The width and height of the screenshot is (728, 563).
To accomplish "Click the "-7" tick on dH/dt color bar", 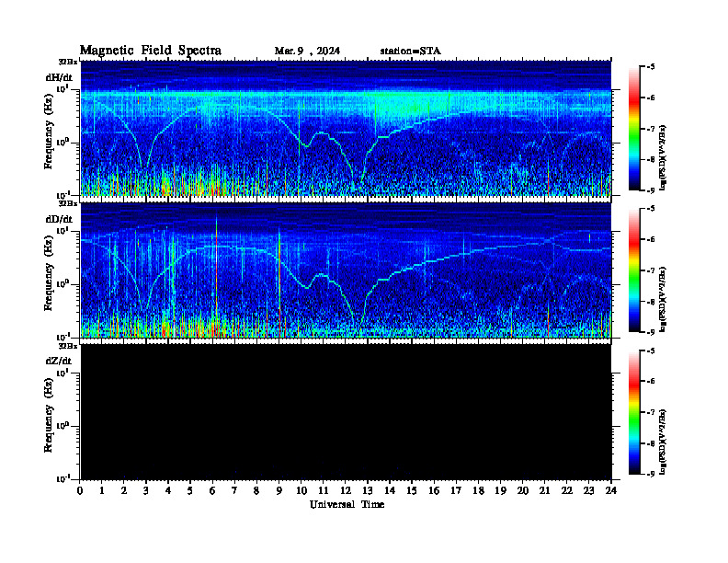I will coord(651,129).
